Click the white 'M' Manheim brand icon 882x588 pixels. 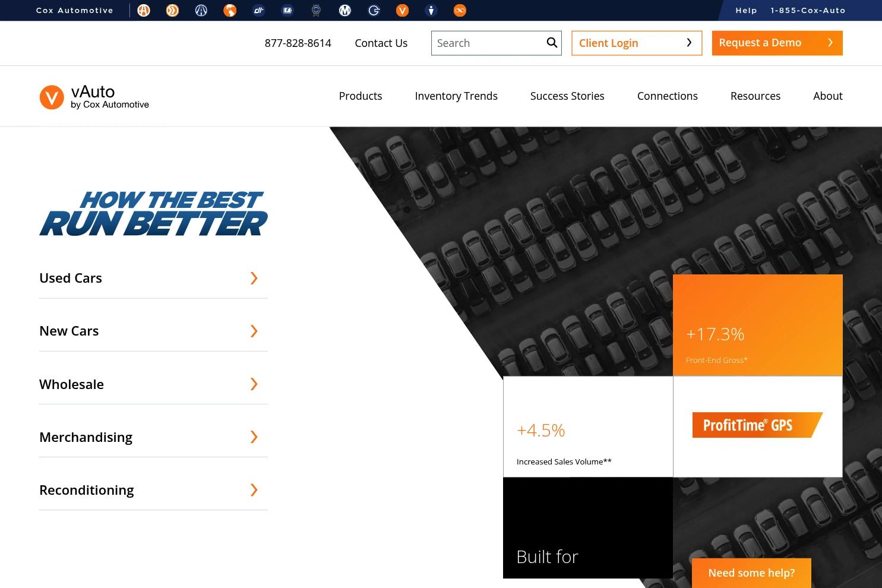pos(345,10)
